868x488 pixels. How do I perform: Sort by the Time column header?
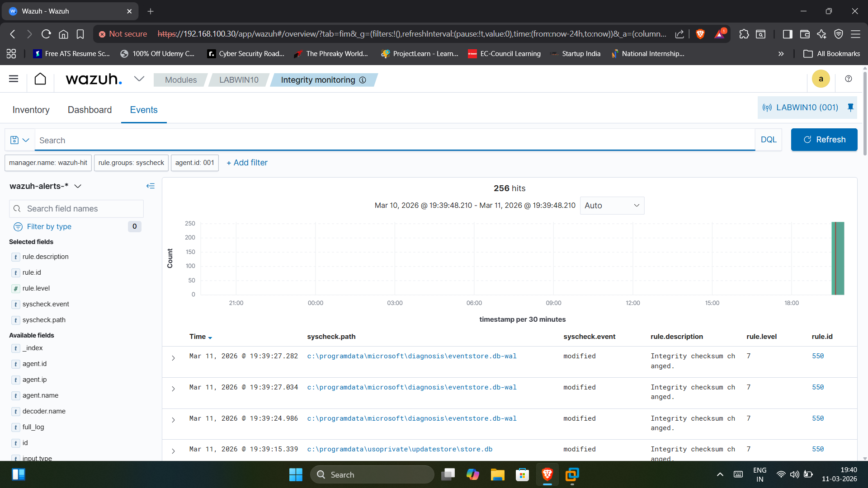point(200,337)
